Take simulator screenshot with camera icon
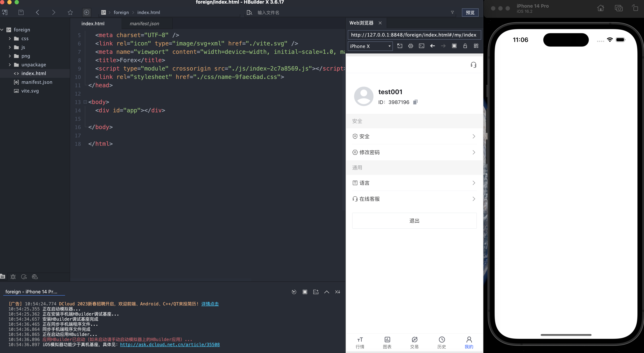The width and height of the screenshot is (644, 353). (619, 9)
